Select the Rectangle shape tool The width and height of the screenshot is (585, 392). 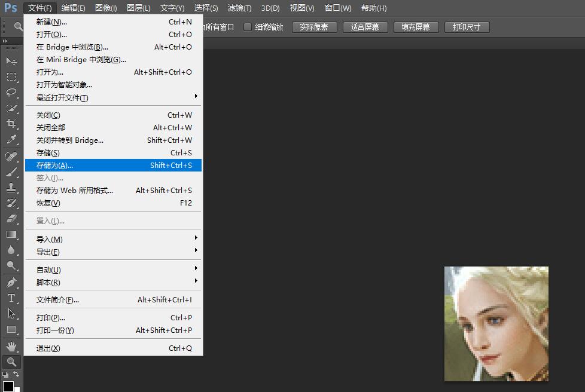pyautogui.click(x=11, y=330)
